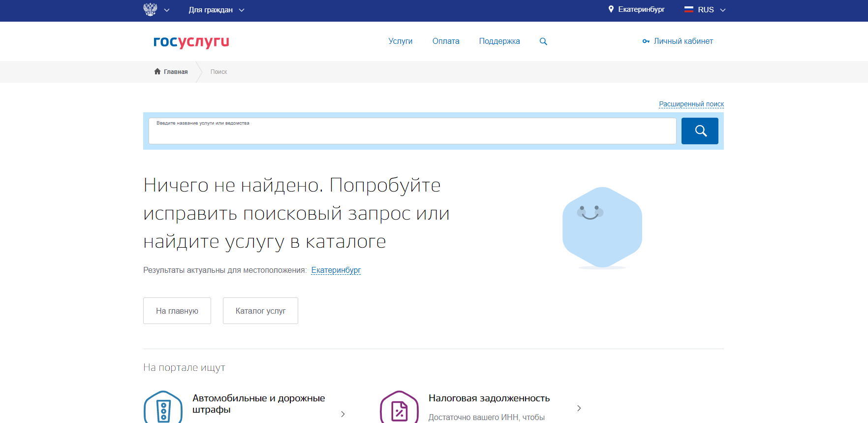Open the 'Поддержка' menu item

pos(499,41)
